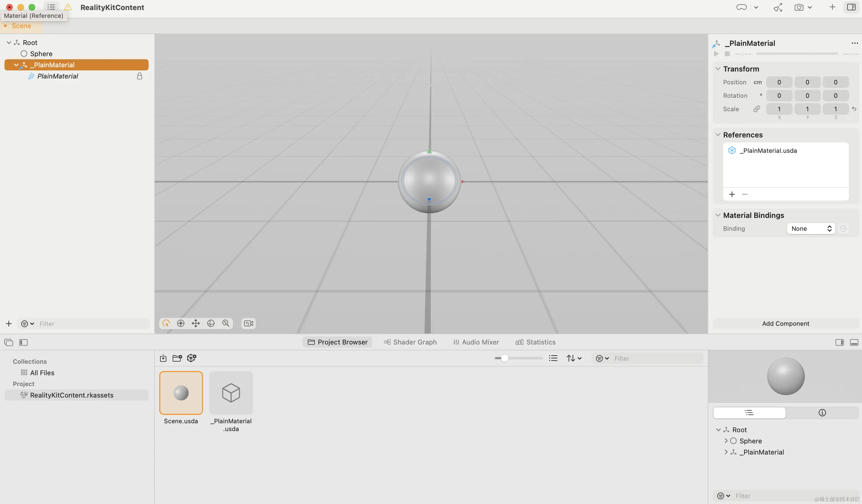Remove reference with the minus button
Viewport: 862px width, 504px height.
pos(745,194)
